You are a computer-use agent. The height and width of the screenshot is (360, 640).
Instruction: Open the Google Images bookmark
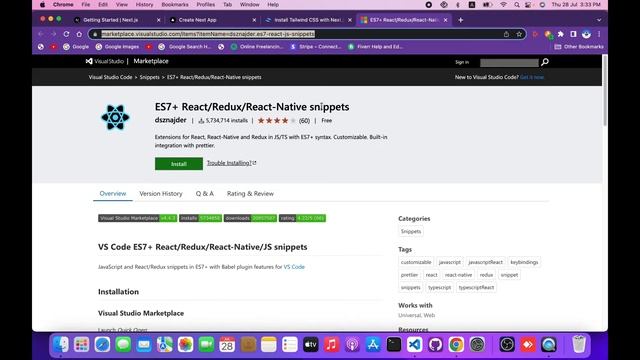click(x=118, y=47)
